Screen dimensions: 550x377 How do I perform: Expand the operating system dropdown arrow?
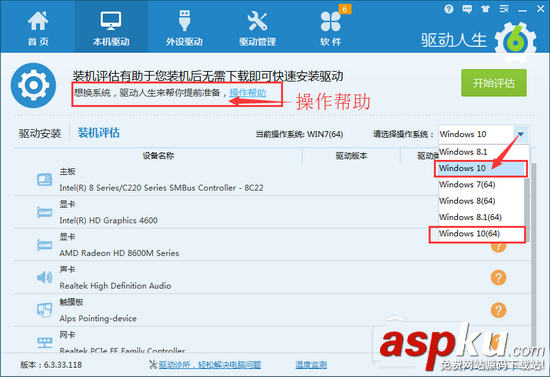point(521,134)
